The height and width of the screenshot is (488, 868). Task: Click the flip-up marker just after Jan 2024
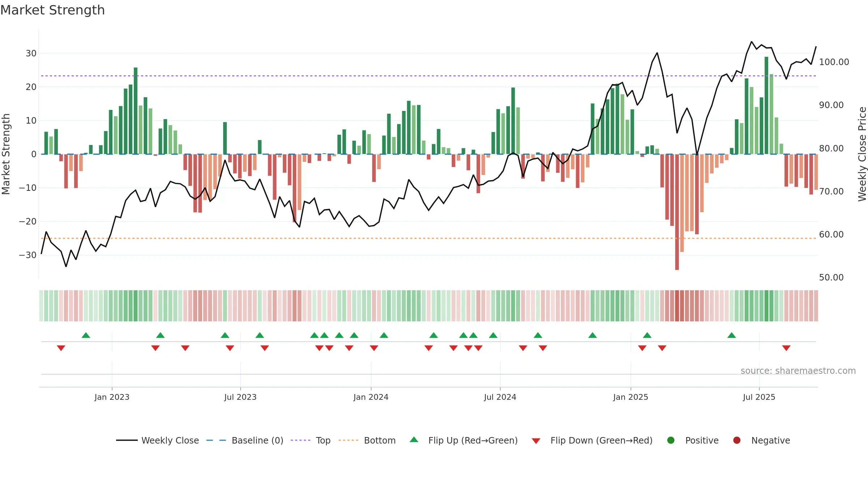[x=384, y=335]
